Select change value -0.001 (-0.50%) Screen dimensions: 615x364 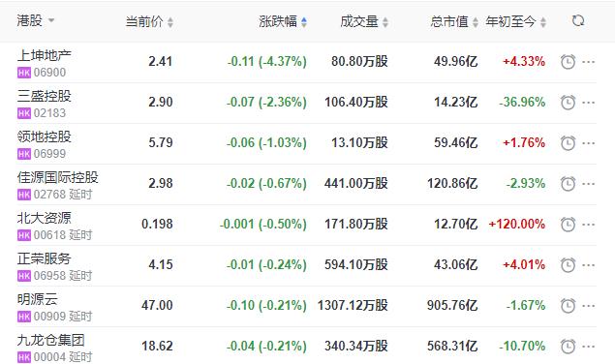(263, 224)
